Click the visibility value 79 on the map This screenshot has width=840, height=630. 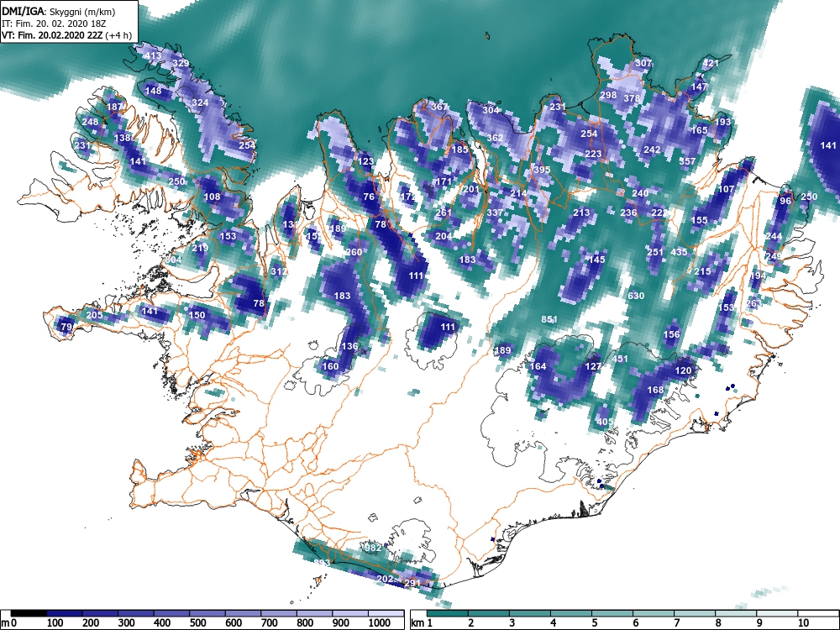pos(66,326)
